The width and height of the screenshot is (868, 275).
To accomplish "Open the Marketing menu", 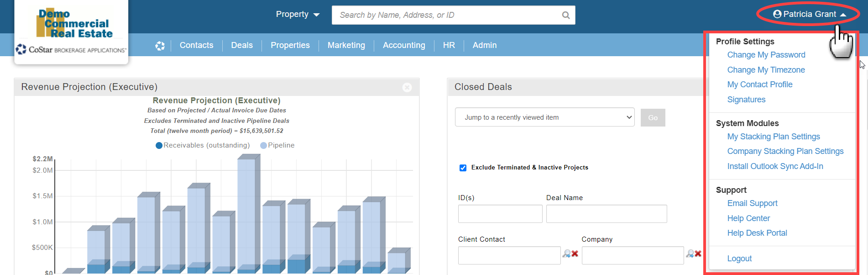I will [346, 45].
